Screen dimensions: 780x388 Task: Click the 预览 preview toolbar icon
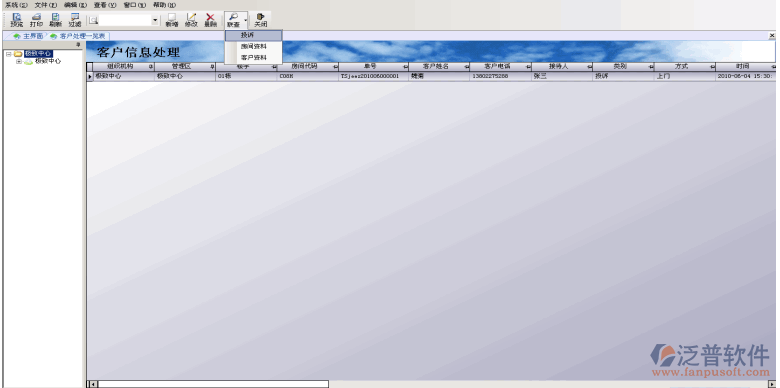tap(16, 20)
